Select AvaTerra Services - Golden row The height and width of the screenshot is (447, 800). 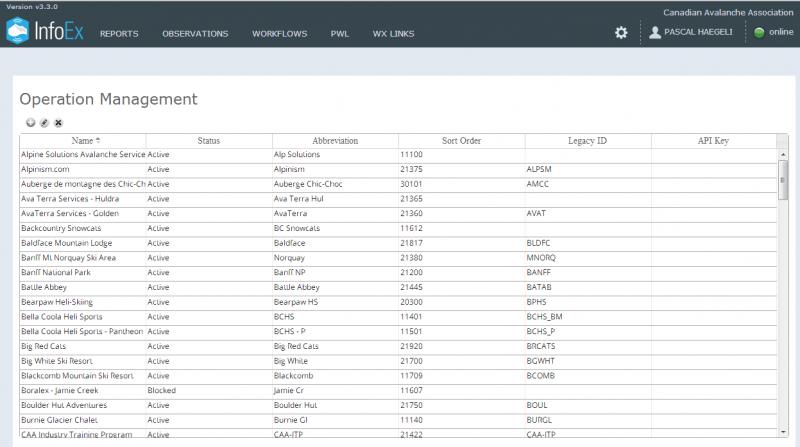398,214
